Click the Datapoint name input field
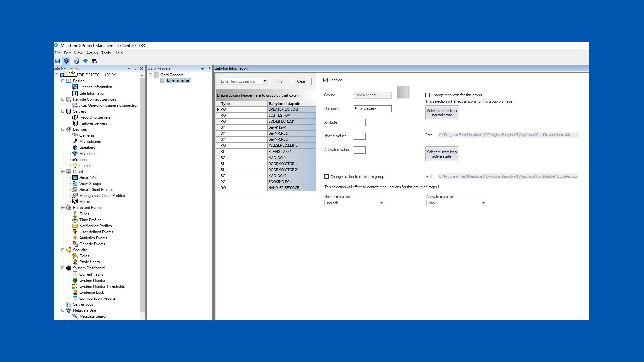644x362 pixels. click(372, 109)
